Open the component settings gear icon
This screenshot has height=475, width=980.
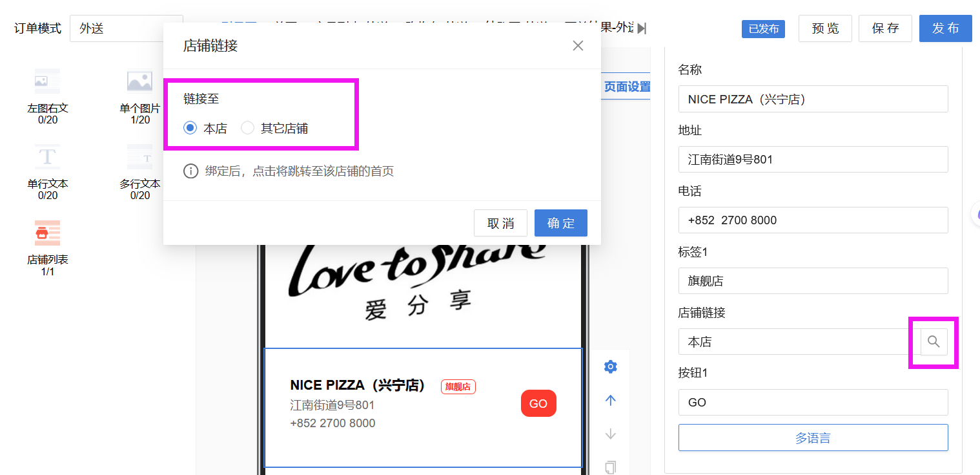pyautogui.click(x=610, y=367)
